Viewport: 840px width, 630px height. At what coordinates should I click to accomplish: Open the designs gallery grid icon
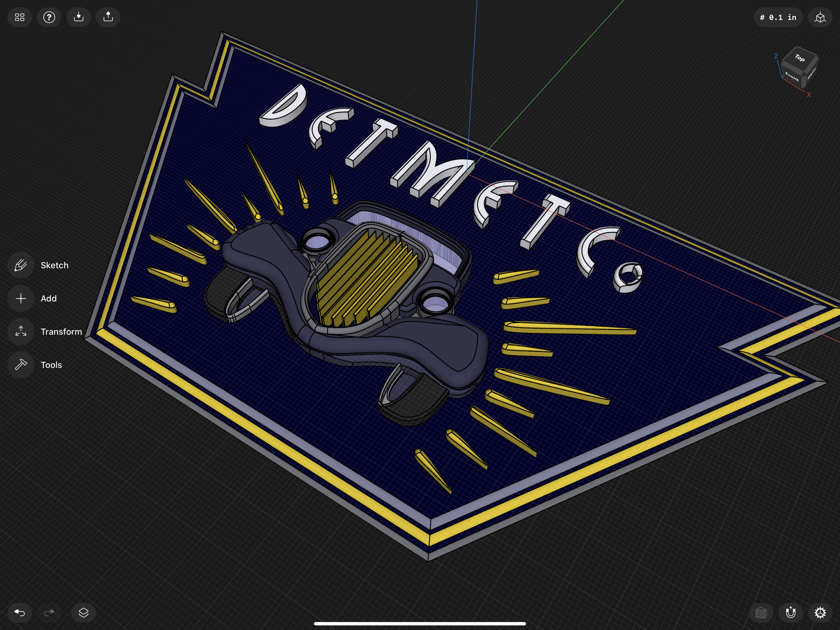(x=19, y=17)
